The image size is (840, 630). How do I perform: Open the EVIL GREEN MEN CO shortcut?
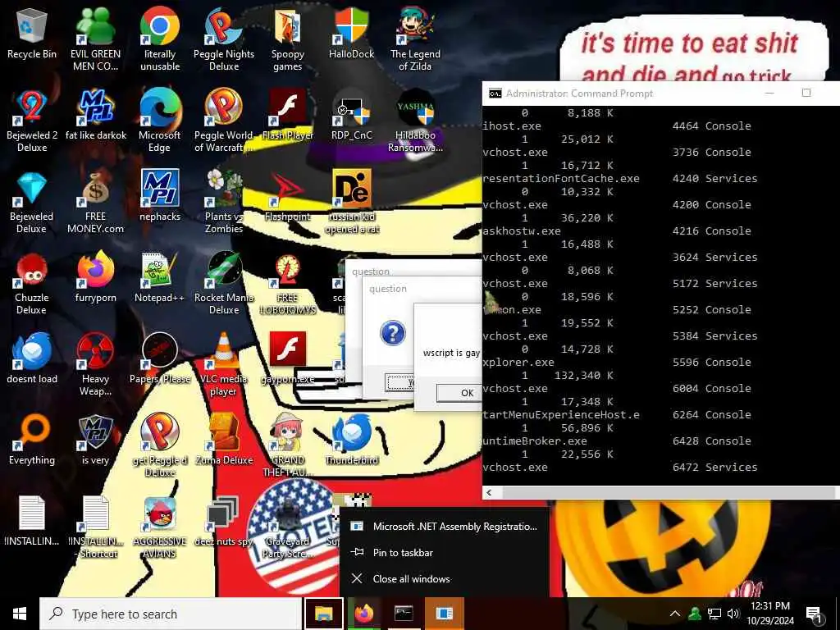point(95,39)
